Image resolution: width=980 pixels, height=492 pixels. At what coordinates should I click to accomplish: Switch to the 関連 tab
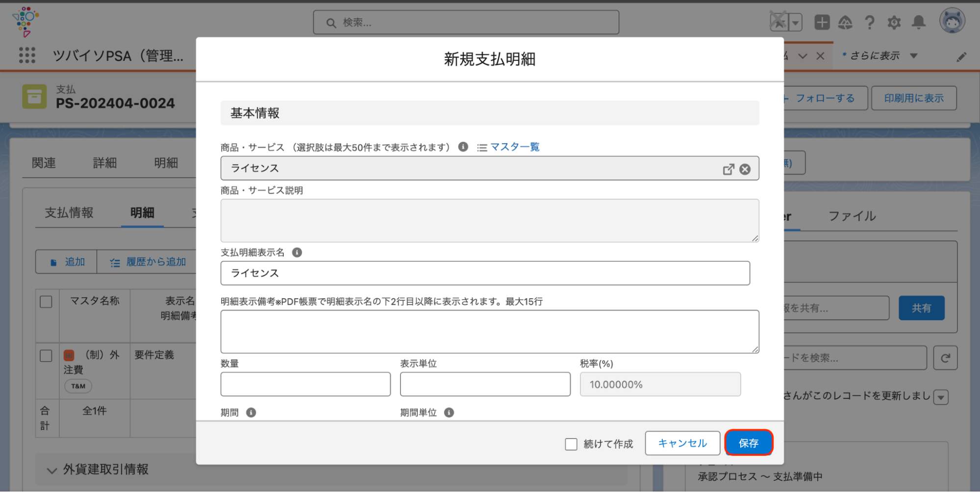(x=44, y=163)
